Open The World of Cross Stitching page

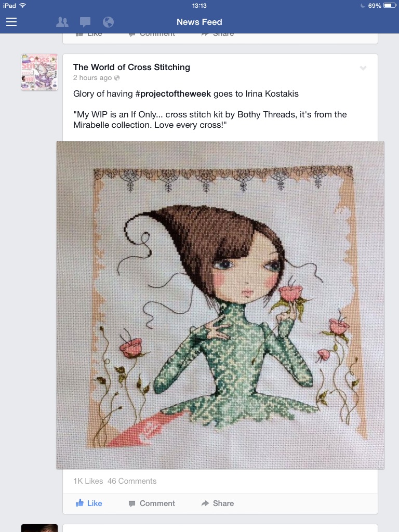click(x=131, y=67)
